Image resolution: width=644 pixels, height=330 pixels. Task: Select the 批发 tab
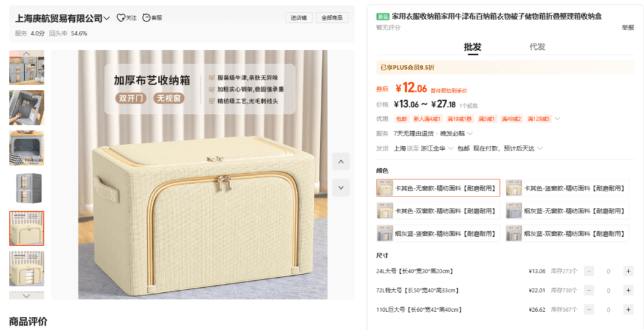pos(472,47)
